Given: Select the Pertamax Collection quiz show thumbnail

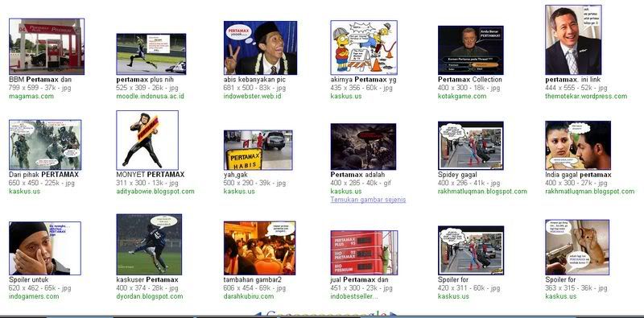Looking at the screenshot, I should [471, 50].
